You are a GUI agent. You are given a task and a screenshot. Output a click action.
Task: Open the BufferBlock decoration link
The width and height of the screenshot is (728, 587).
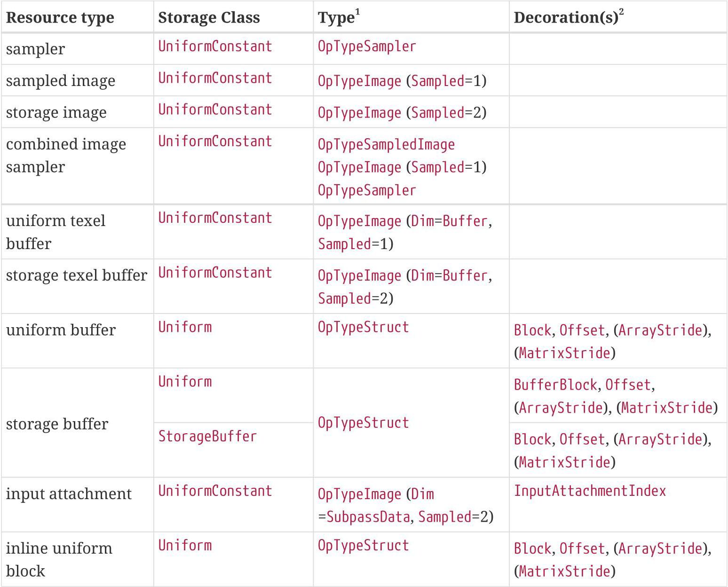(x=555, y=385)
